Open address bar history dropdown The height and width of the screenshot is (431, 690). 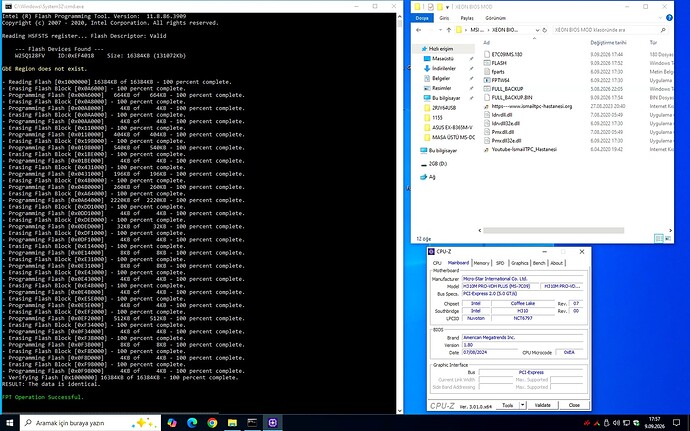pyautogui.click(x=537, y=30)
